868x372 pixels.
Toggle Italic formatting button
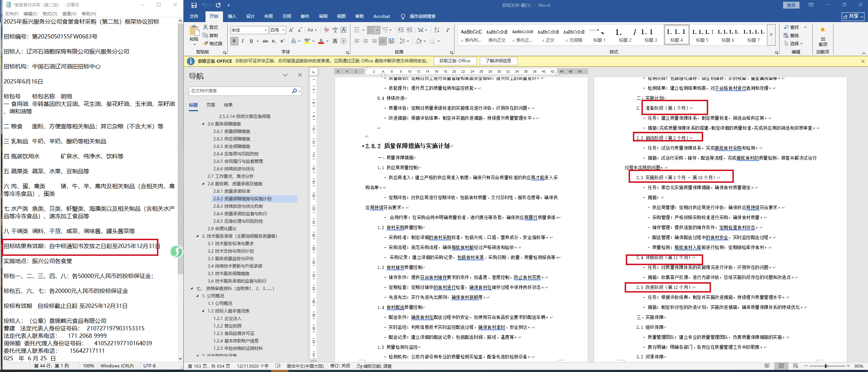tap(243, 41)
